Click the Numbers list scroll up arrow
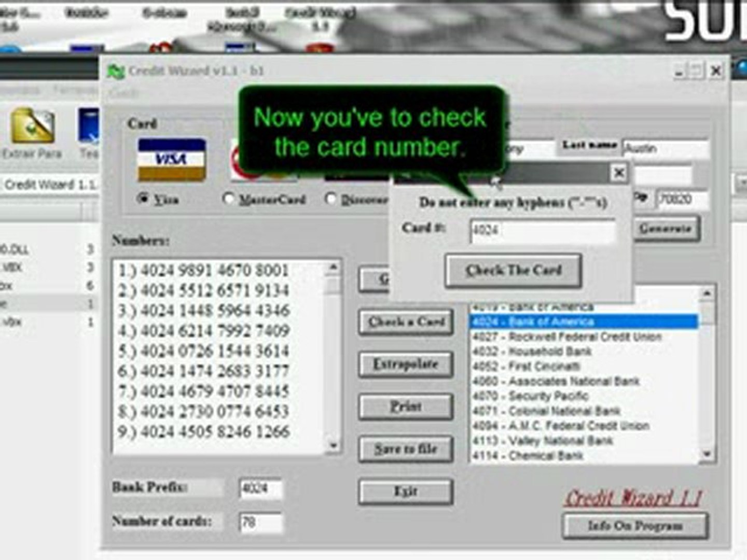747x560 pixels. 333,268
